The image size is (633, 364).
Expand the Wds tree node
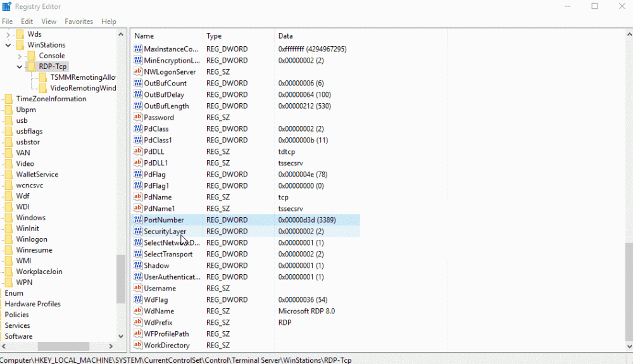pos(8,34)
